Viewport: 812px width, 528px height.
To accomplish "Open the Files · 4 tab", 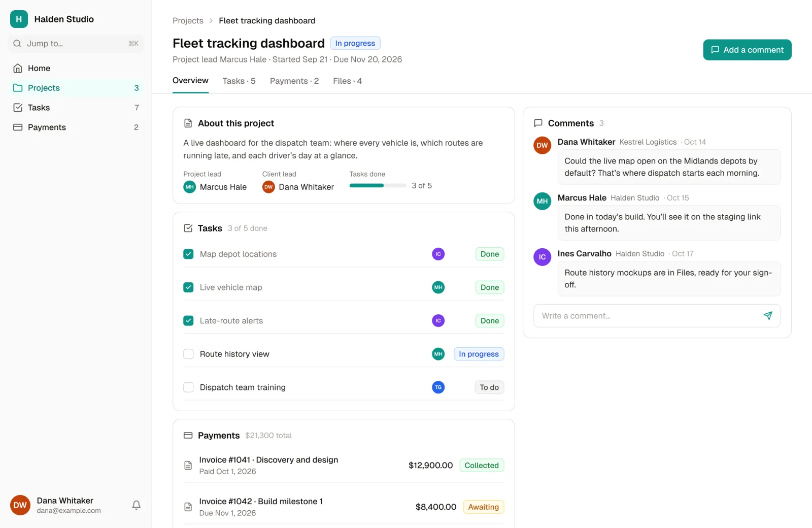I will tap(348, 81).
